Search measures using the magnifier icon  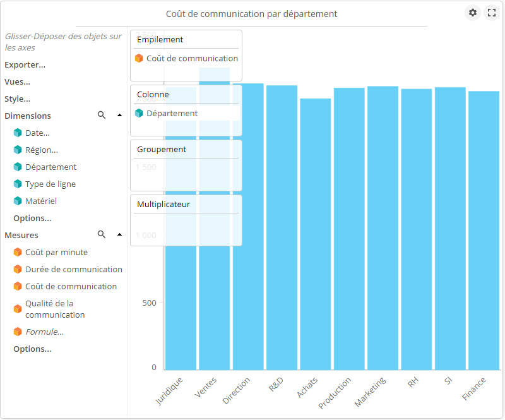[x=102, y=235]
